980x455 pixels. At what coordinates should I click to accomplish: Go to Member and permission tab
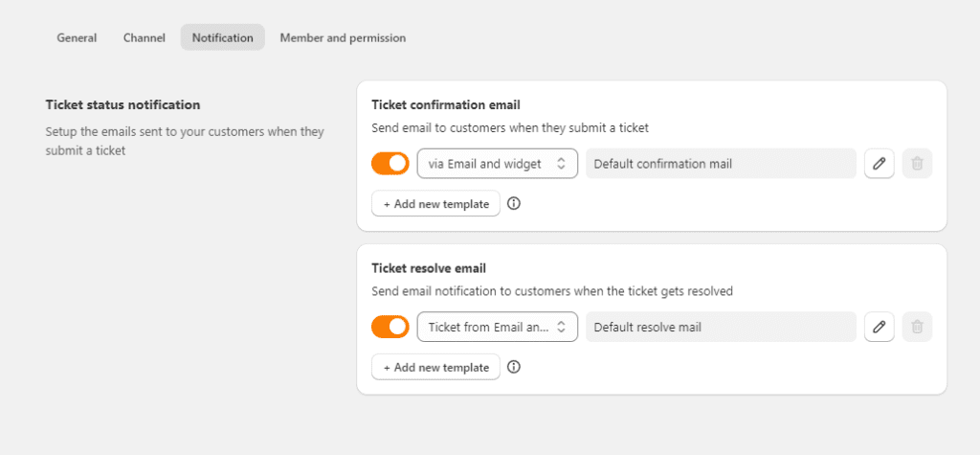(x=343, y=37)
